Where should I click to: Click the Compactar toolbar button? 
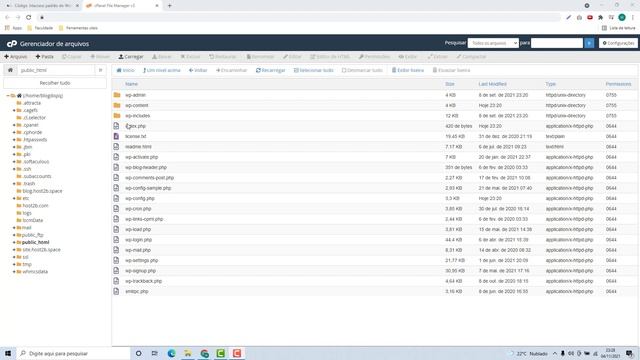click(x=471, y=57)
